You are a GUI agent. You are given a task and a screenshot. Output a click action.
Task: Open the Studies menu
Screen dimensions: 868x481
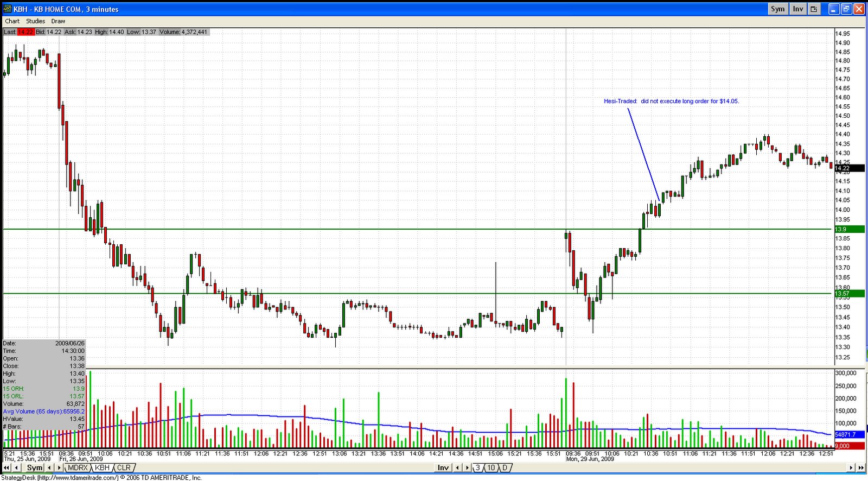(x=35, y=21)
